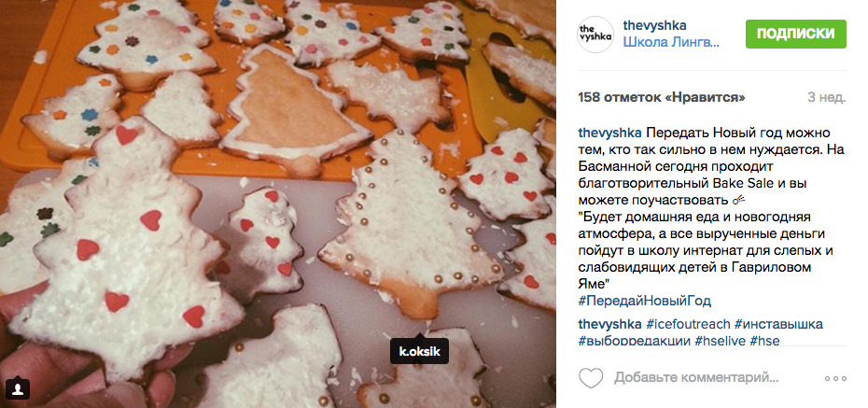Click thevyshka username in the caption
868x408 pixels.
(x=610, y=133)
